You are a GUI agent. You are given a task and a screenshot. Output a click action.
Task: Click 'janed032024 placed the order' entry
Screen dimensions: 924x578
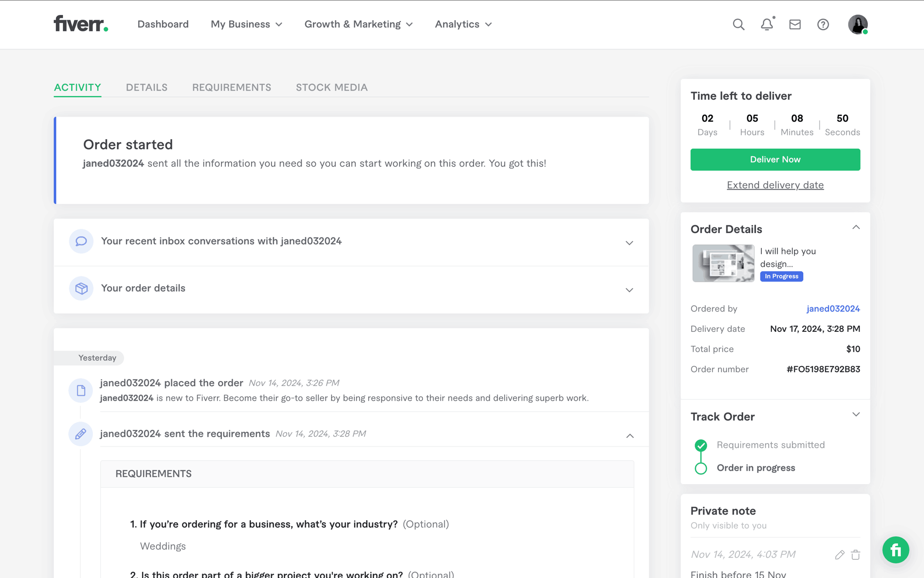(171, 383)
